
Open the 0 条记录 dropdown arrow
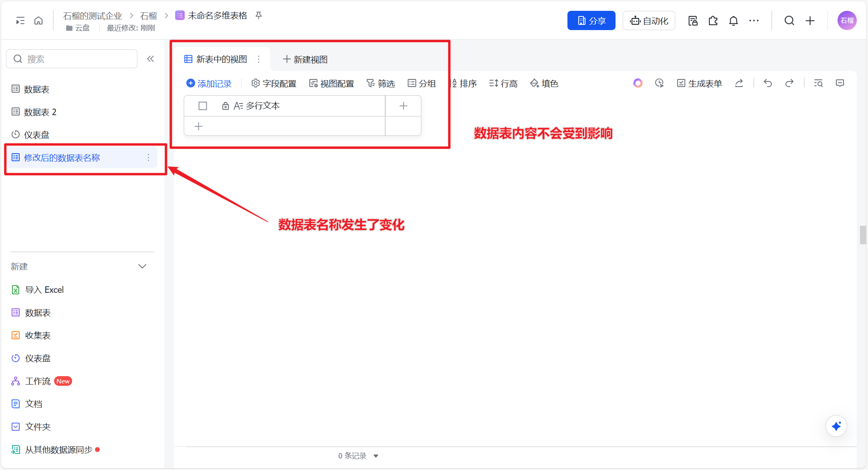[376, 456]
